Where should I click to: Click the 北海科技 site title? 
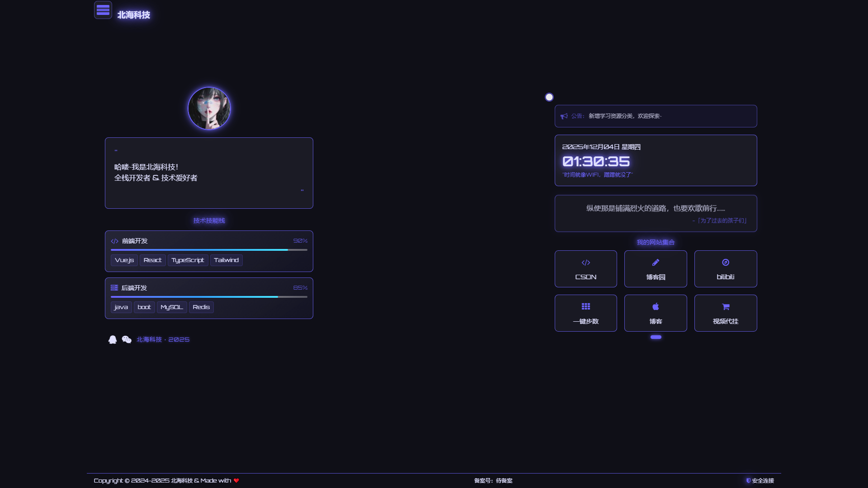133,15
